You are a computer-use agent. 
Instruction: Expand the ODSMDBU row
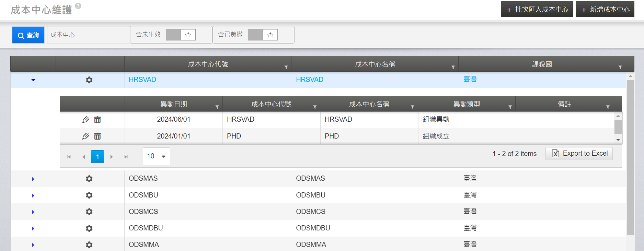[33, 228]
